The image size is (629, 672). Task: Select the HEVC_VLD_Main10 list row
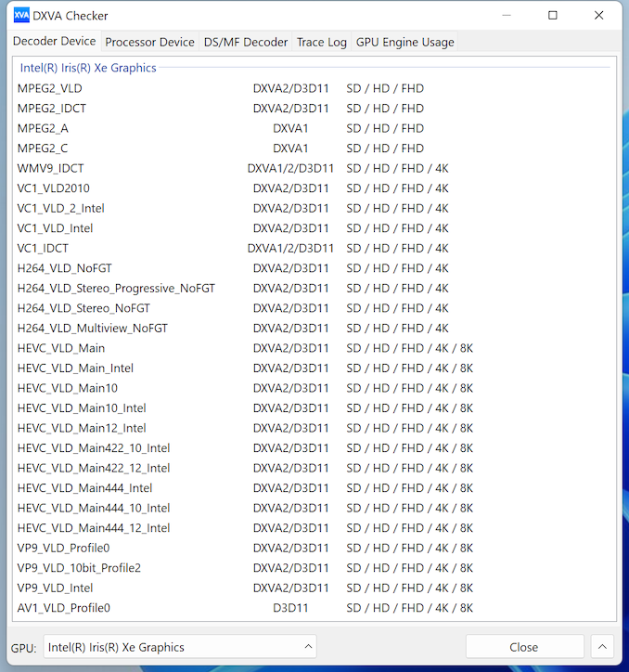coord(68,388)
